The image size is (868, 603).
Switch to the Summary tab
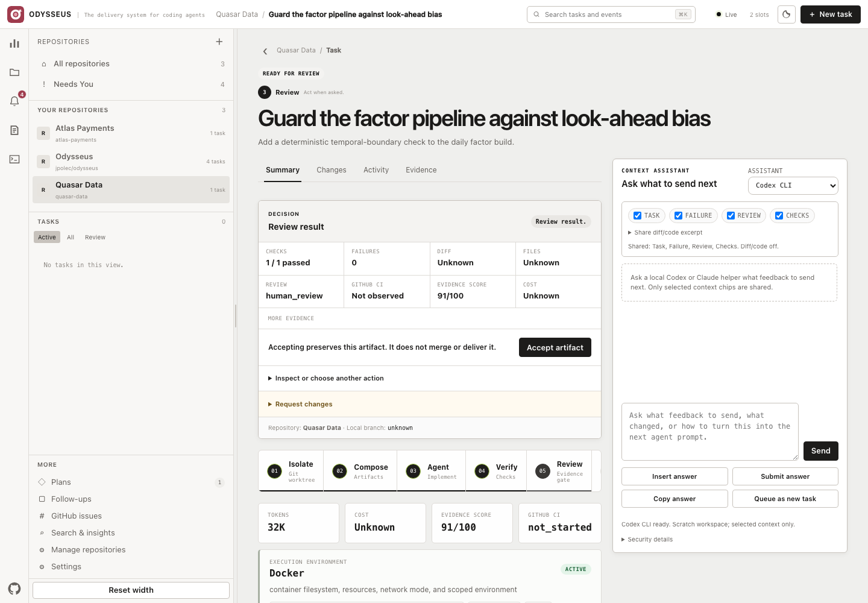[283, 170]
